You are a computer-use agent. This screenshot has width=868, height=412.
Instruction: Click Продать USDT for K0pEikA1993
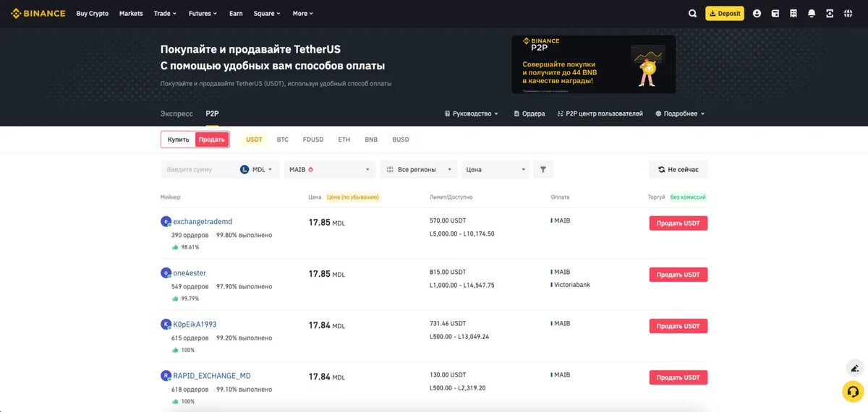tap(678, 326)
